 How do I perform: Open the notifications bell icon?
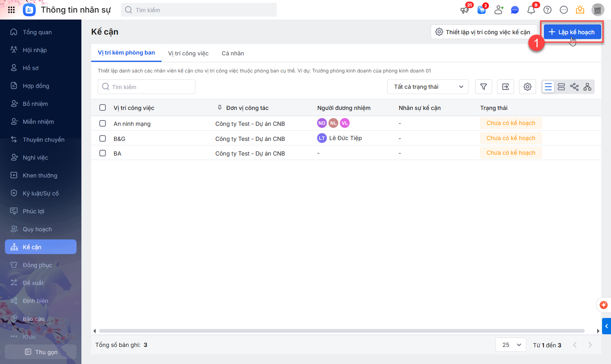(x=531, y=10)
